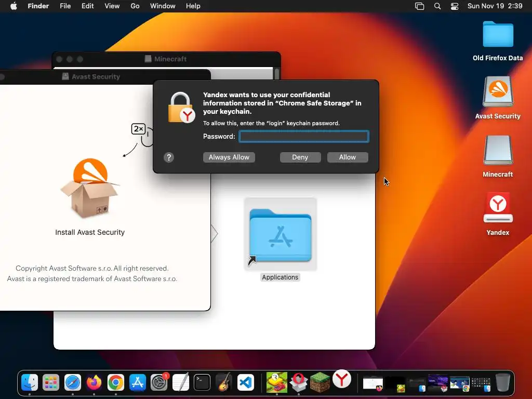
Task: Open the View menu
Action: 112,6
